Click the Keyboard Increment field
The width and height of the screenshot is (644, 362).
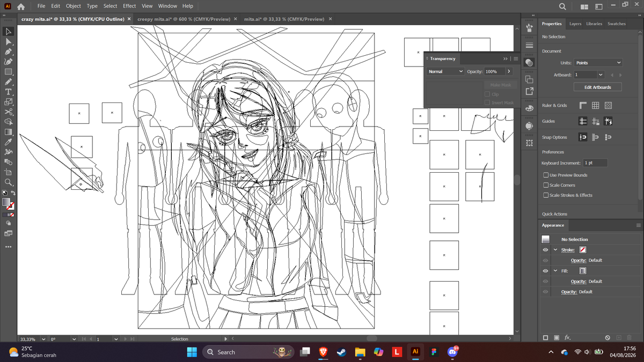coord(595,162)
